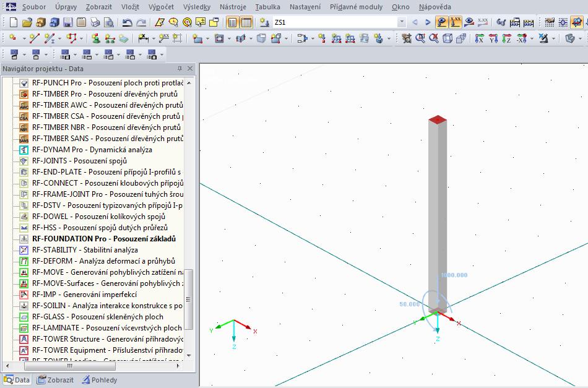Select RF-DYNAM Pro Dynamická analýza entry
The height and width of the screenshot is (388, 588).
pyautogui.click(x=92, y=150)
